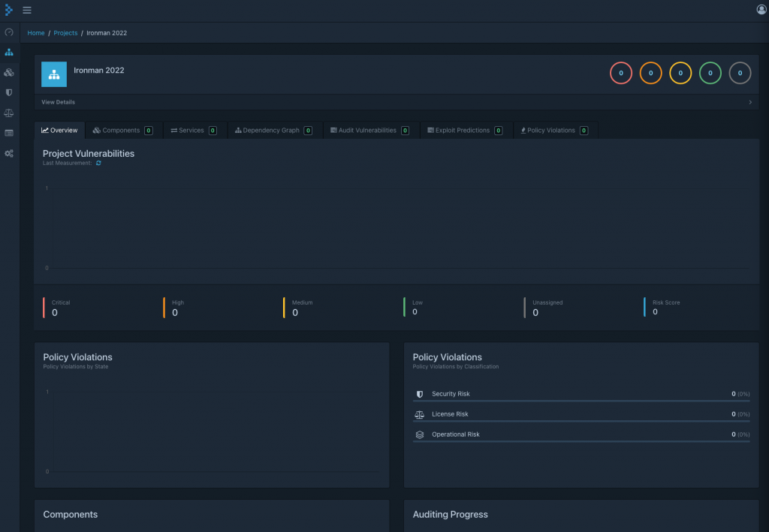
Task: Click the grey unassigned severity circle
Action: 740,73
